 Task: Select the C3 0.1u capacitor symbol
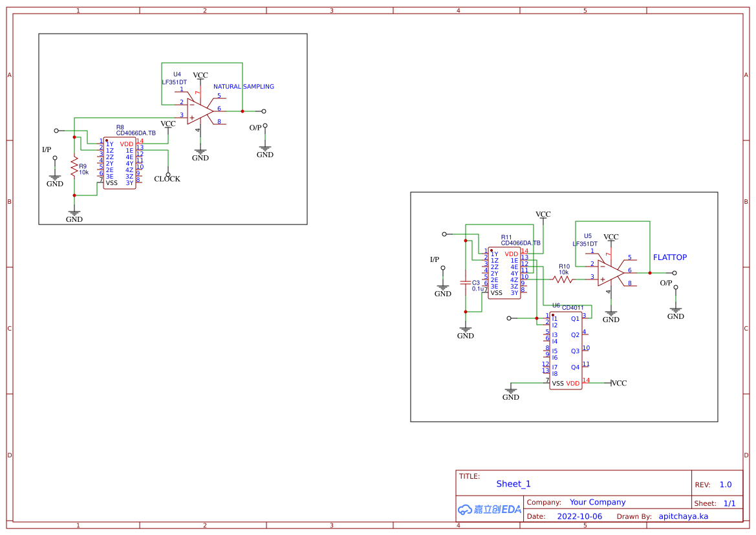click(465, 283)
